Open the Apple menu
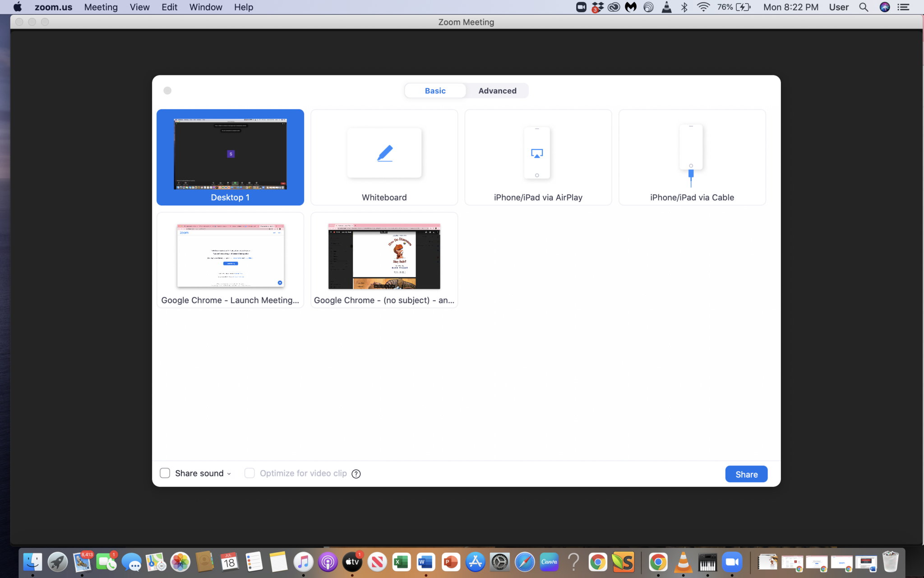The height and width of the screenshot is (578, 924). [x=18, y=7]
